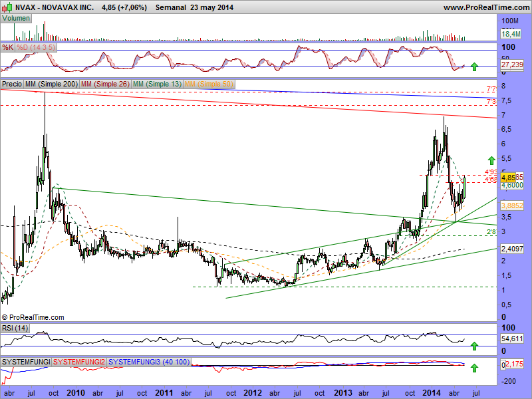Click the %K indicator label
Image resolution: width=532 pixels, height=399 pixels.
[7, 47]
